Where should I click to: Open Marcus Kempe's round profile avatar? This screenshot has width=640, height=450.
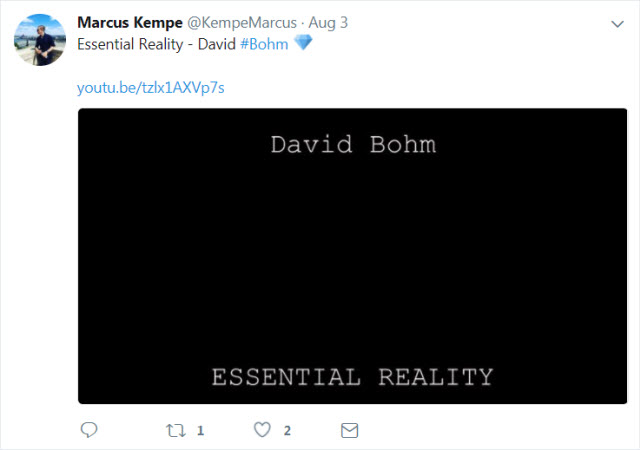[40, 40]
